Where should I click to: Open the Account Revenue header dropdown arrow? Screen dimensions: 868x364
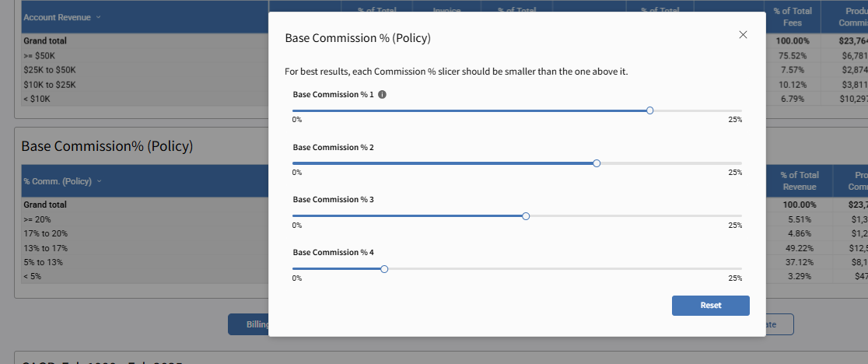coord(98,17)
